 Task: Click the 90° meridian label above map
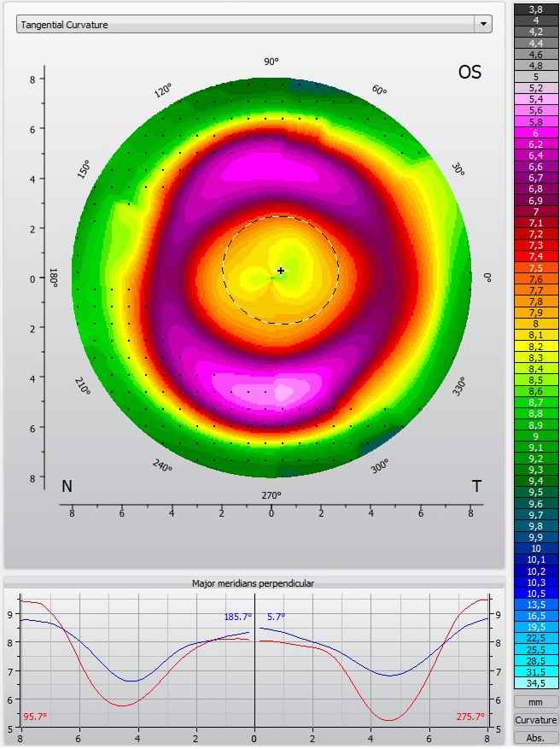271,61
